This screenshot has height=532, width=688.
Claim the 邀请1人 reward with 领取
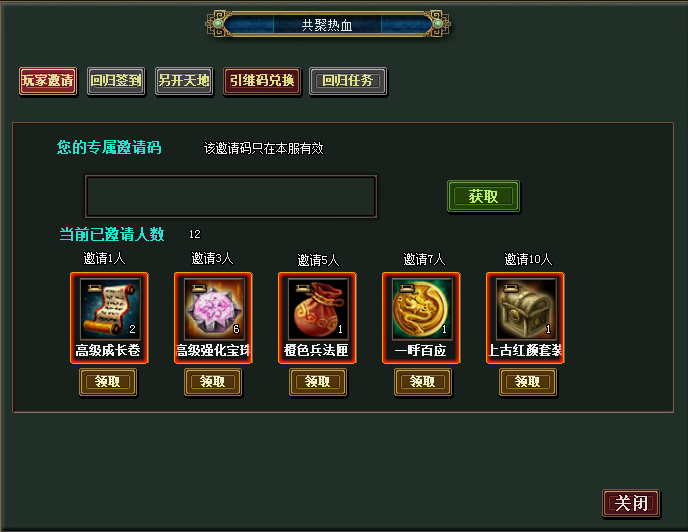[108, 382]
